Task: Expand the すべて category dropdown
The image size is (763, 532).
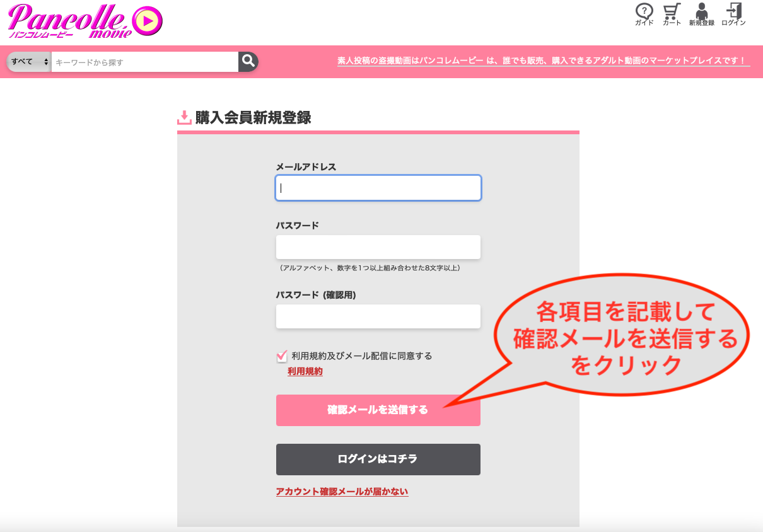Action: click(x=29, y=62)
